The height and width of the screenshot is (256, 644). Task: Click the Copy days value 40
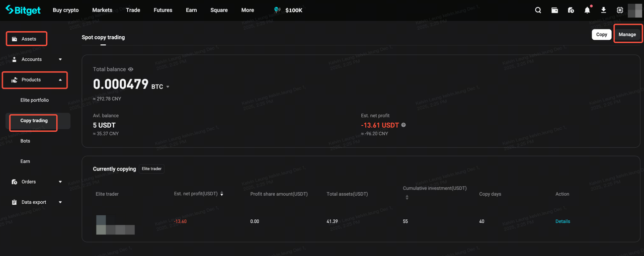(x=481, y=221)
